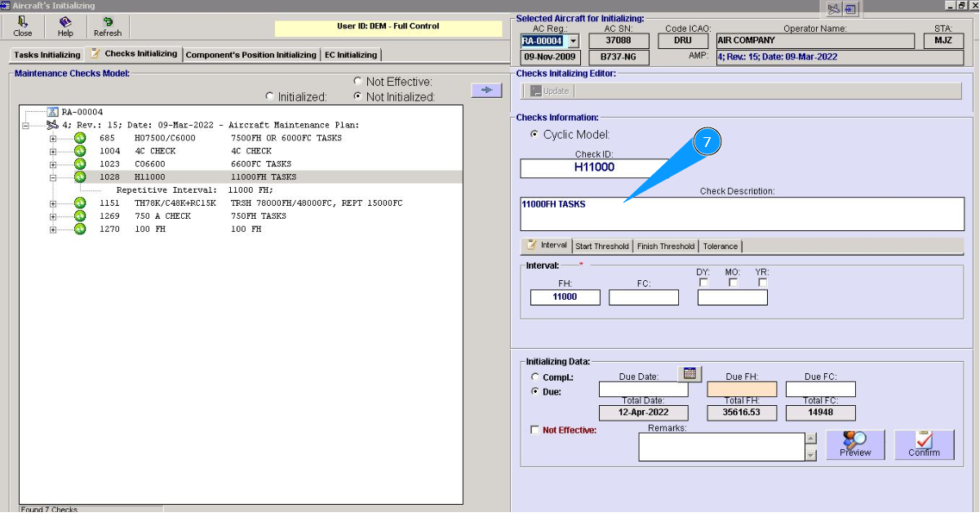Screen dimensions: 980x517
Task: Select the Compl. radio option
Action: (535, 377)
